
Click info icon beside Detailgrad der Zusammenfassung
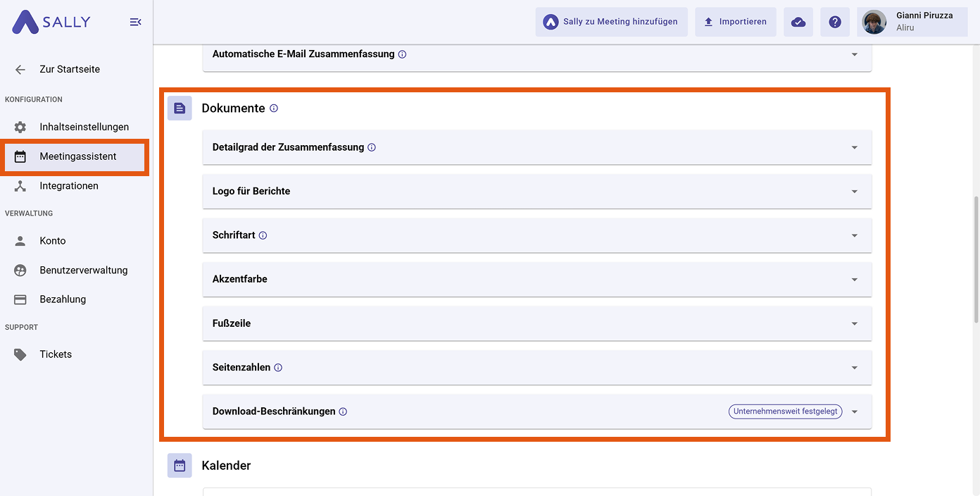[372, 147]
